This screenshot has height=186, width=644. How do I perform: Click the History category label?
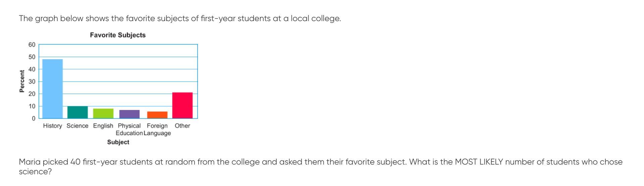[x=52, y=126]
